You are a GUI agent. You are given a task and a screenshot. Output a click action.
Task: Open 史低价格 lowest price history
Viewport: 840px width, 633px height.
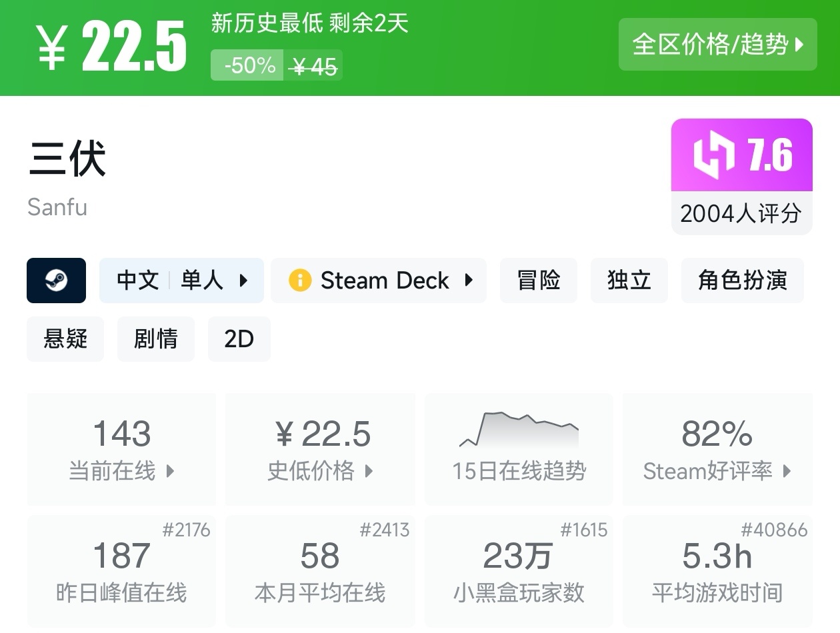pyautogui.click(x=320, y=449)
